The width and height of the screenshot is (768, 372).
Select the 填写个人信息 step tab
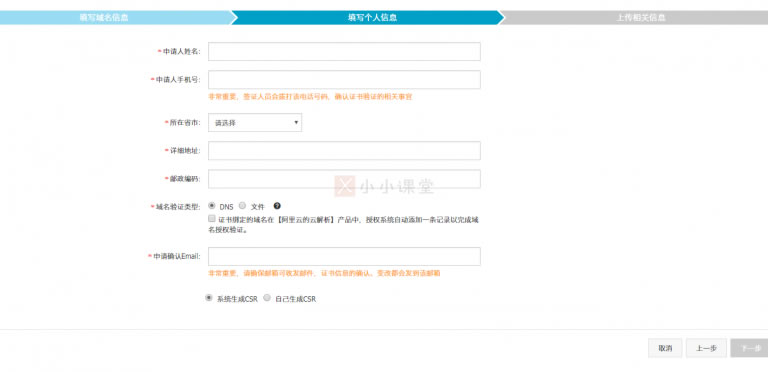(x=367, y=18)
